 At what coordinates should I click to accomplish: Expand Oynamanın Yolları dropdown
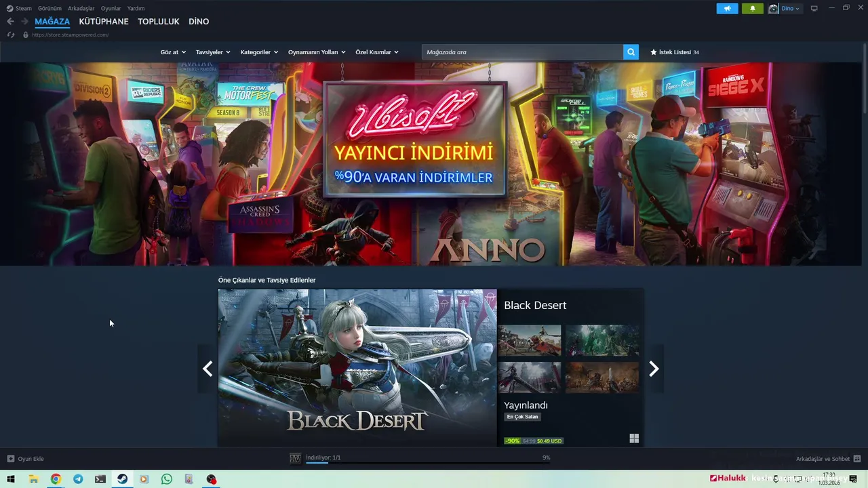tap(317, 52)
